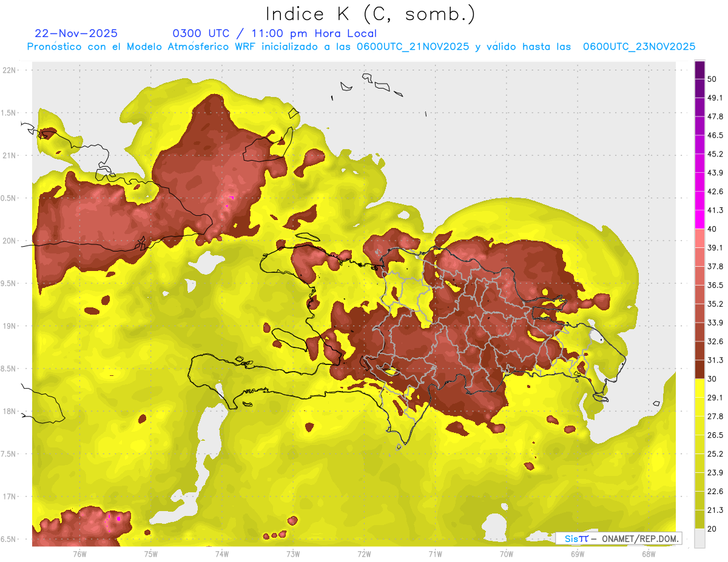This screenshot has width=728, height=562.
Task: Select the "49.1" color scale label
Action: tap(715, 98)
